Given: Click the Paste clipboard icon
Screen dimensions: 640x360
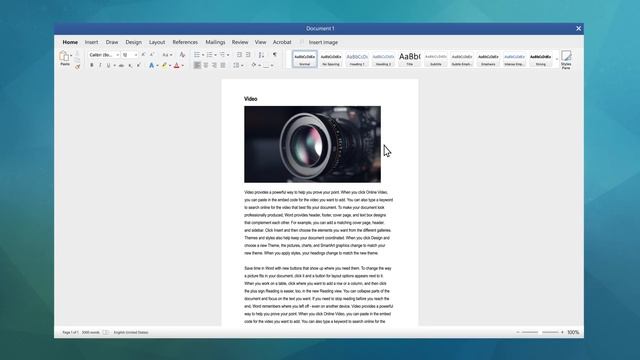Looking at the screenshot, I should 64,56.
